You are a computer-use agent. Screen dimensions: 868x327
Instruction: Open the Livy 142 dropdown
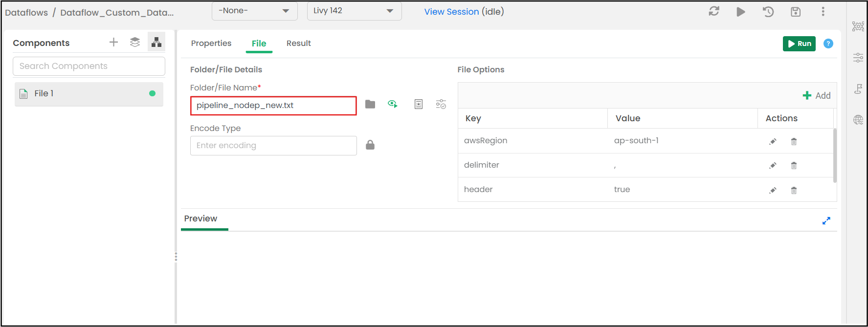coord(354,11)
